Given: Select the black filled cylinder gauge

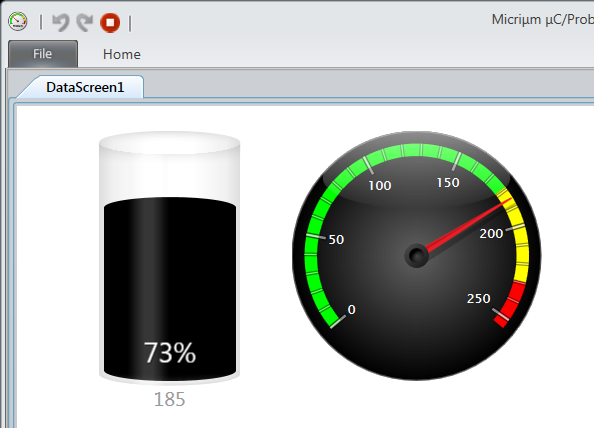Looking at the screenshot, I should coord(170,289).
